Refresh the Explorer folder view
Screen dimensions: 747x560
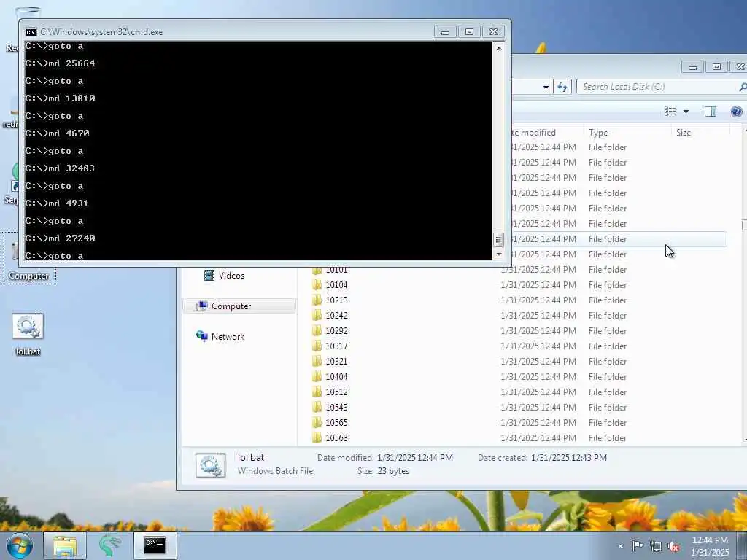pos(562,87)
